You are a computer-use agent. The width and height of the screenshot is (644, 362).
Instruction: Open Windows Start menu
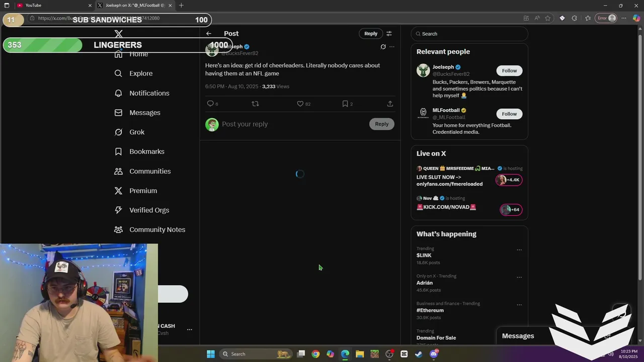click(211, 354)
